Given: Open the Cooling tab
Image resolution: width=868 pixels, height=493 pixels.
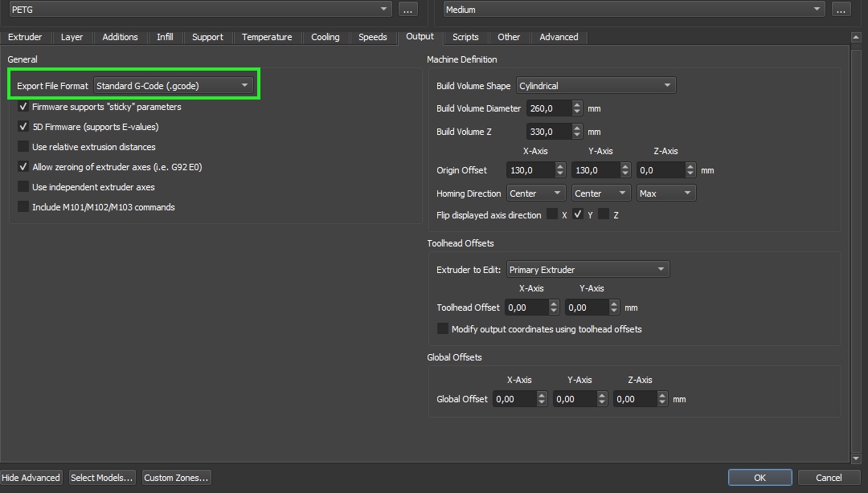Looking at the screenshot, I should (325, 37).
